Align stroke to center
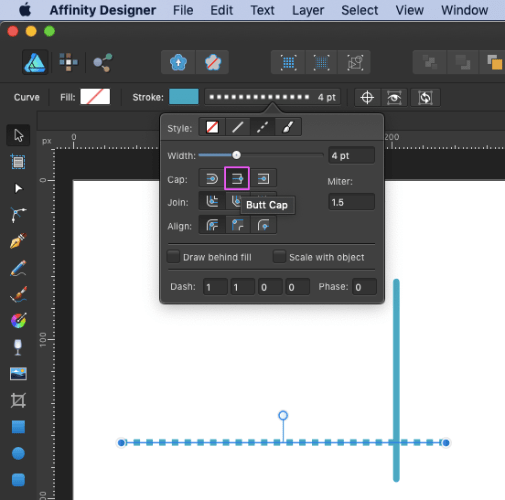 (212, 225)
